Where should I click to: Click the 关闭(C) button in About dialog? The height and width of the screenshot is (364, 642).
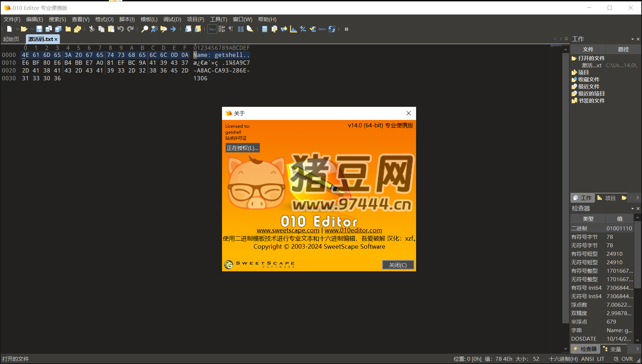click(398, 265)
